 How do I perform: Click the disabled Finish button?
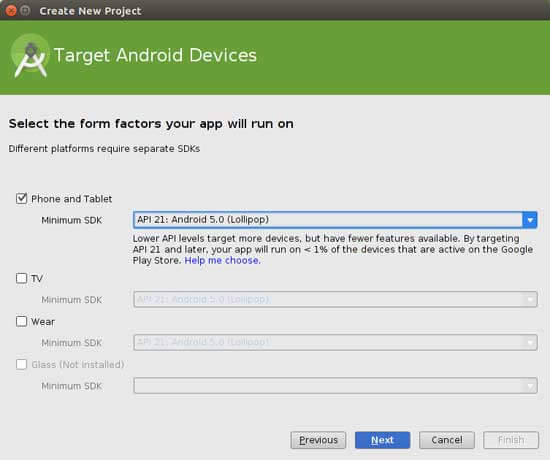(x=511, y=440)
